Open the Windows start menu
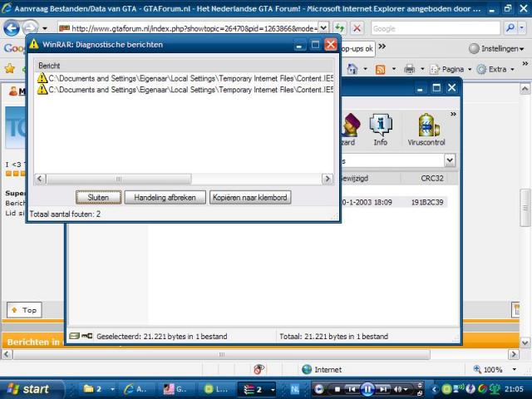The image size is (532, 399). click(x=31, y=389)
